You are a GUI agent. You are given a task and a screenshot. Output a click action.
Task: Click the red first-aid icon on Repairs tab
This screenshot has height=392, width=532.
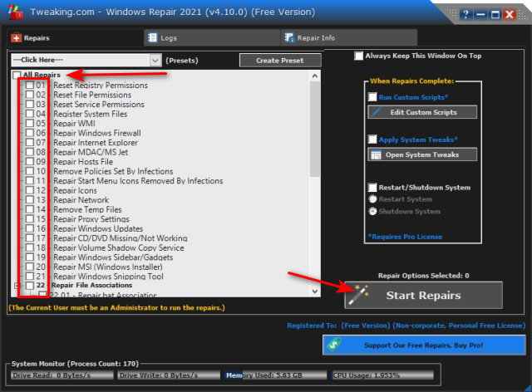tap(17, 37)
